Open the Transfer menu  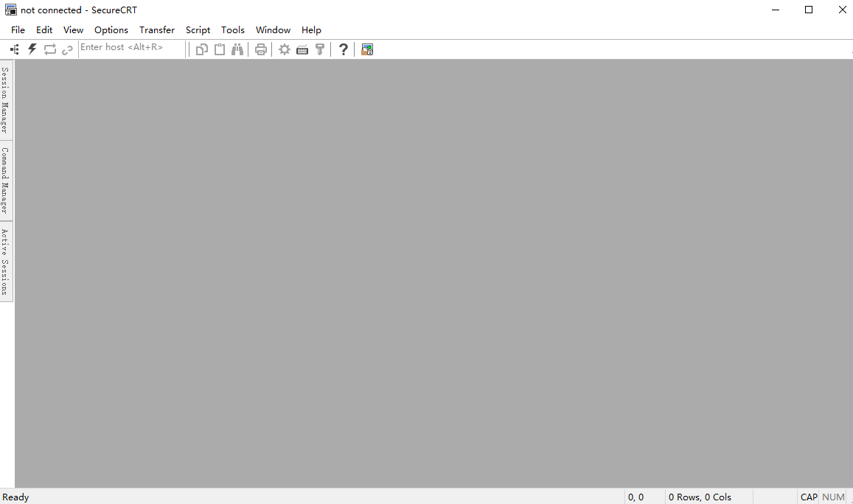coord(157,30)
